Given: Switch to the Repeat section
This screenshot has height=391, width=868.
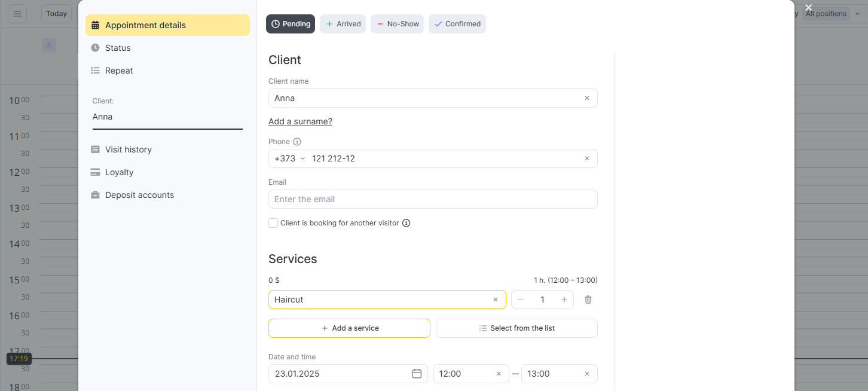Looking at the screenshot, I should (119, 71).
